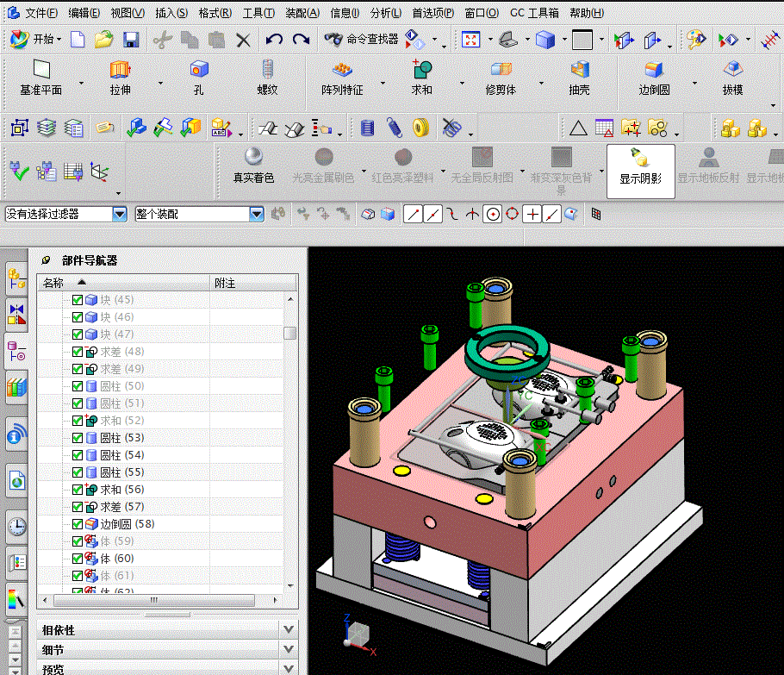Uncheck the 圆柱 (54) feature checkbox

click(x=78, y=455)
